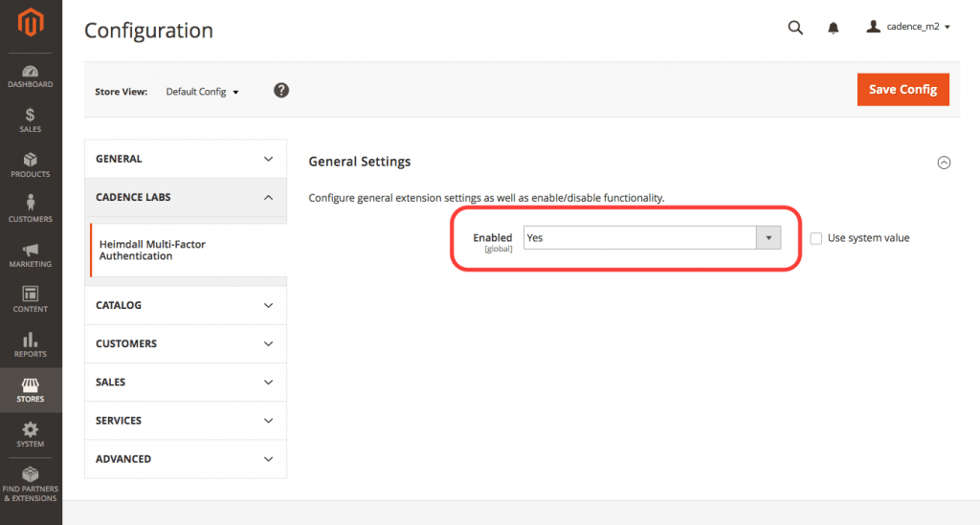Click the Save Config button
Viewport: 980px width, 525px height.
click(903, 89)
